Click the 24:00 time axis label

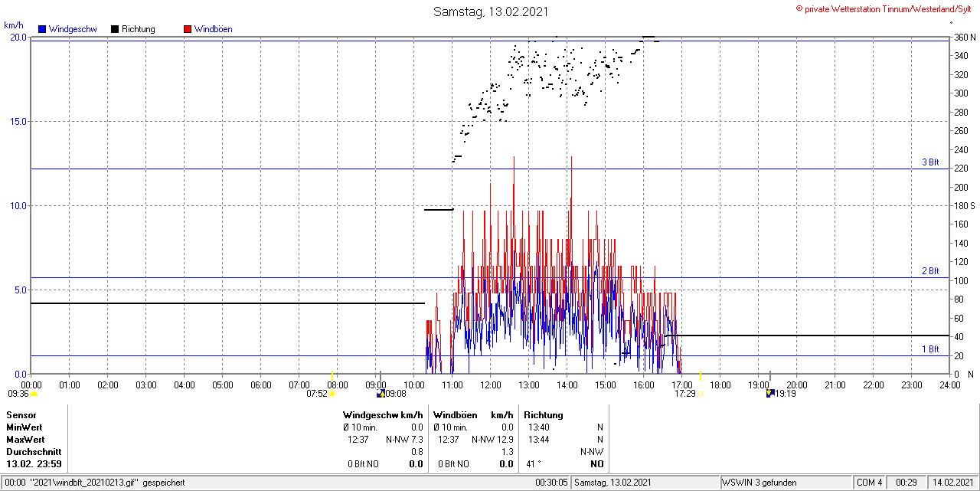949,385
